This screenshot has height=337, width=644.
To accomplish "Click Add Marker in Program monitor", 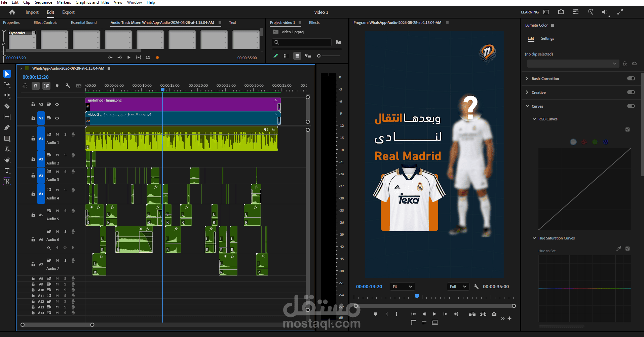I will coord(375,314).
